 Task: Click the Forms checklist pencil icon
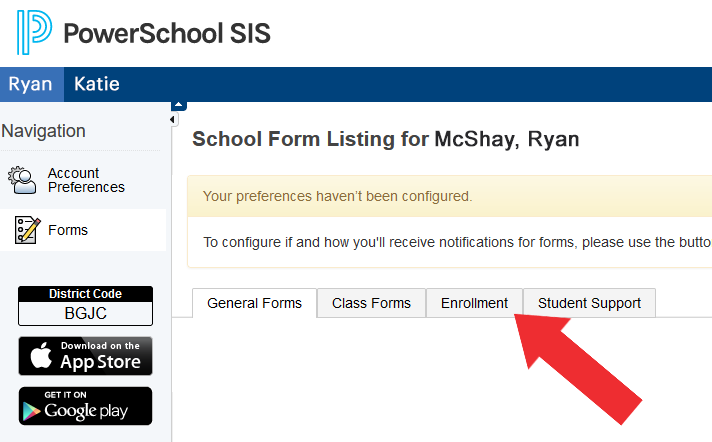[x=27, y=230]
